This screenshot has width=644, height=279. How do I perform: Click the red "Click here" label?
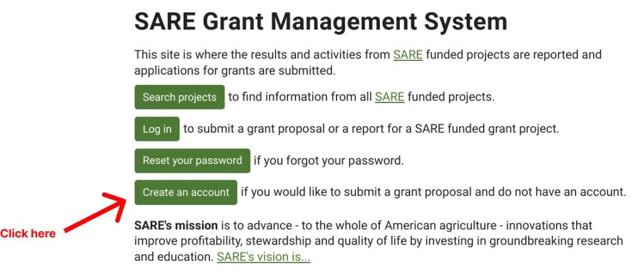click(x=28, y=234)
